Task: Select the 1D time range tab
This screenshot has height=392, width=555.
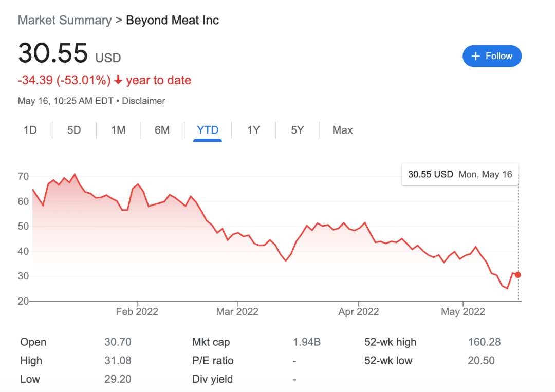Action: point(30,130)
